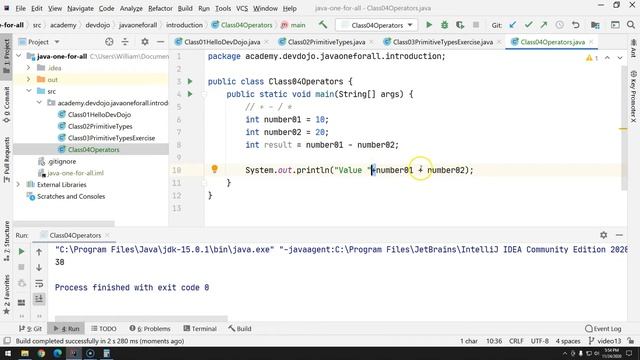Rerun program in Run panel
This screenshot has height=360, width=640.
[22, 251]
